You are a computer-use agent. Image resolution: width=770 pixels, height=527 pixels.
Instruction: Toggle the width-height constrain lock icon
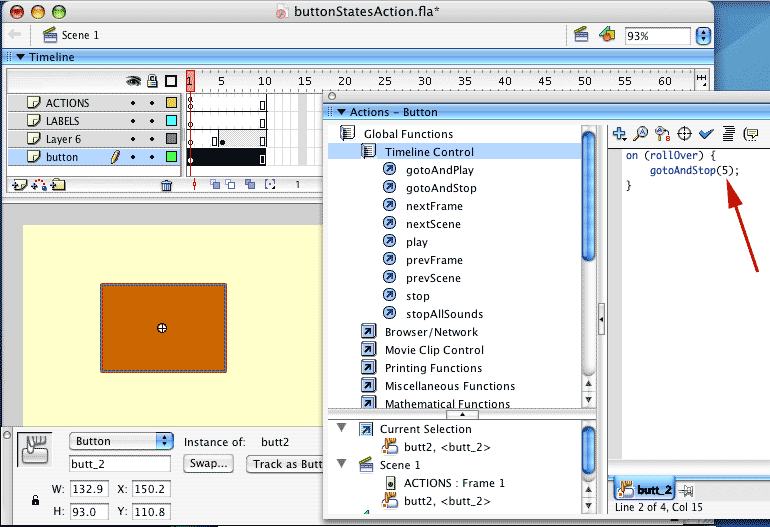tap(35, 500)
